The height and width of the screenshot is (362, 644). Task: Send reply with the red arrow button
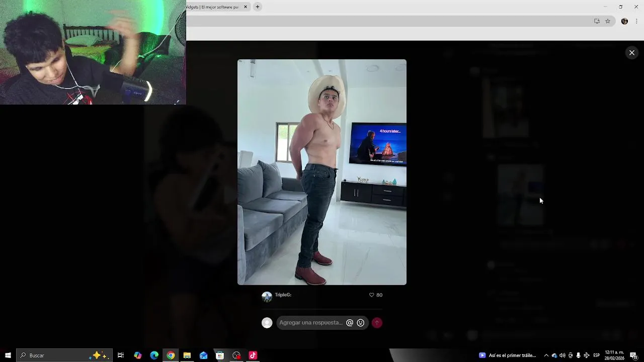[377, 323]
